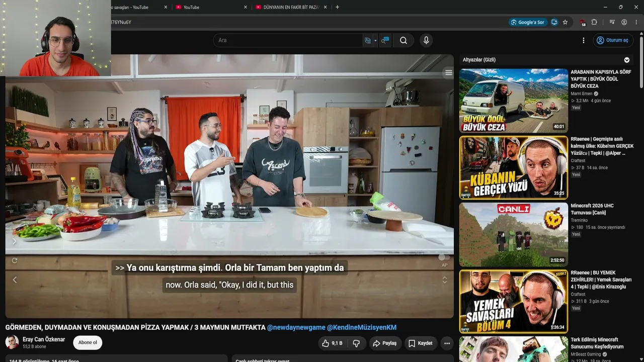Open the YEMEK SAVAŞLARI BÖLÜM 4 thumbnail
Screen dimensions: 644x362
(513, 301)
